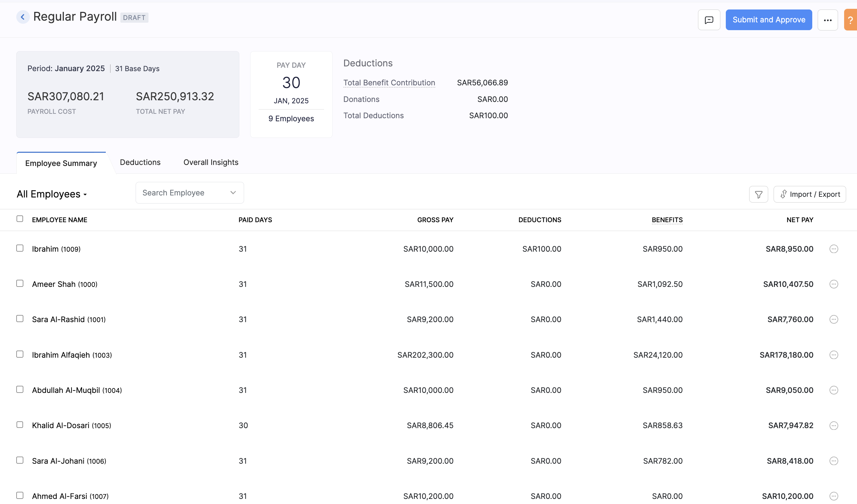This screenshot has width=857, height=504.
Task: Switch to the Deductions tab
Action: tap(140, 162)
